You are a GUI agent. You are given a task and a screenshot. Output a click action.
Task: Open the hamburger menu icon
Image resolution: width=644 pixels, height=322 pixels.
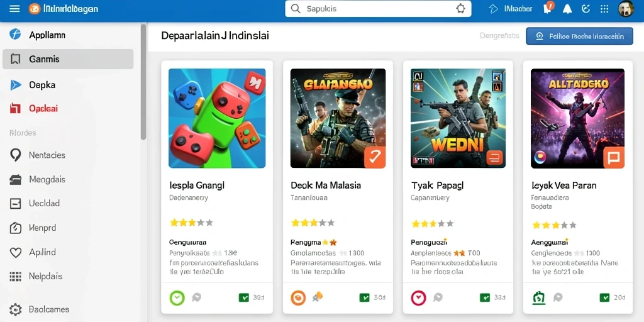pos(14,9)
